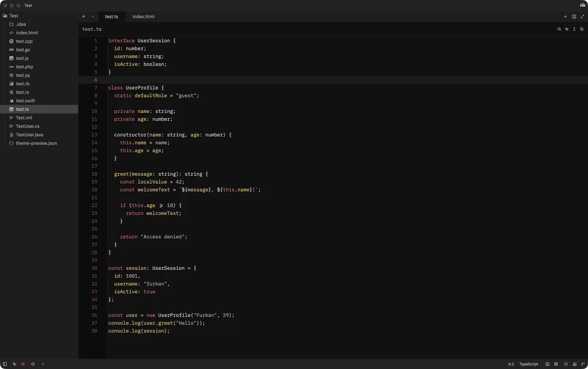This screenshot has width=588, height=369.
Task: Open test.py in the file tree
Action: [x=39, y=75]
